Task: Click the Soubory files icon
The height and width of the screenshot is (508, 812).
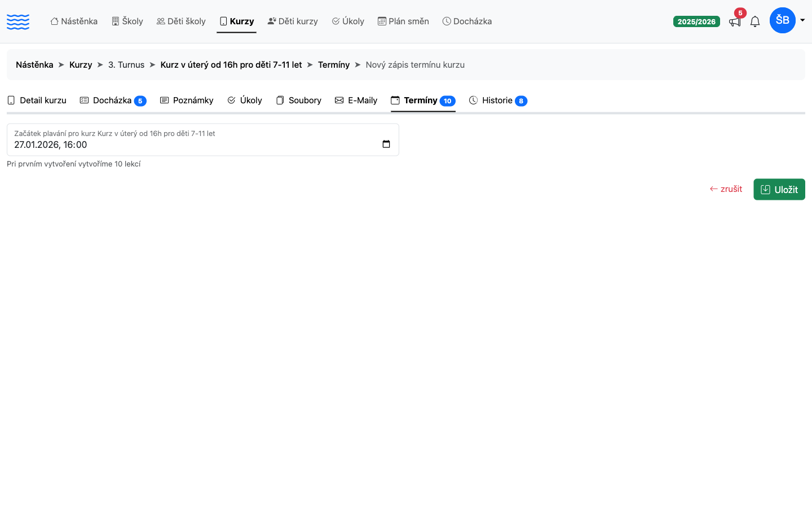Action: [x=280, y=100]
